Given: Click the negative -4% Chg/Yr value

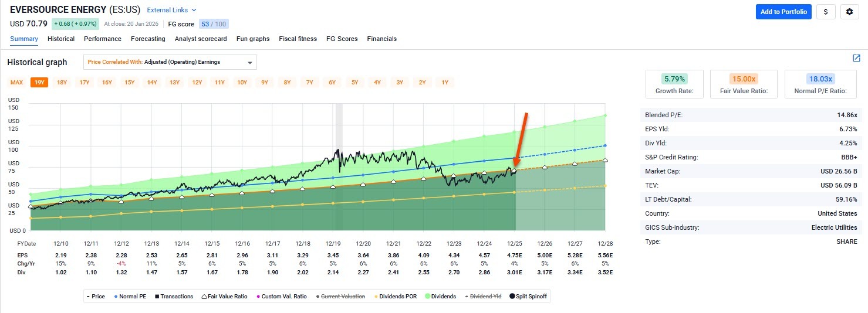Looking at the screenshot, I should [x=121, y=264].
